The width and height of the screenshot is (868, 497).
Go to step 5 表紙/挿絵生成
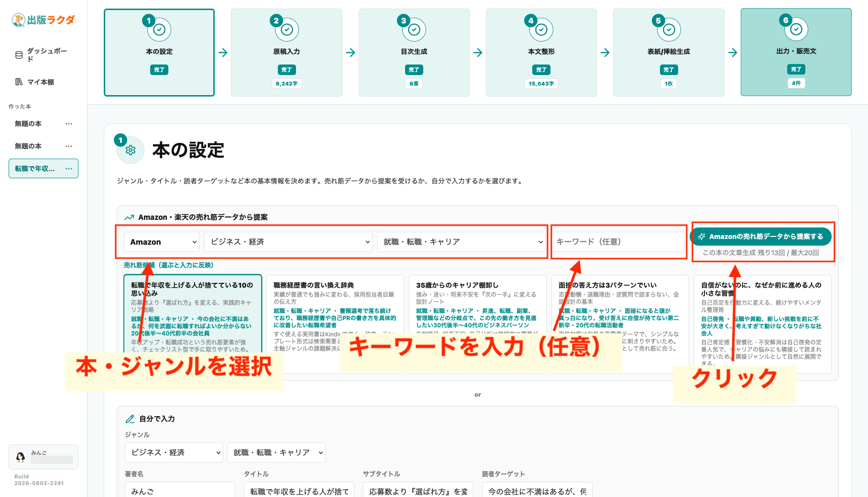pos(669,53)
